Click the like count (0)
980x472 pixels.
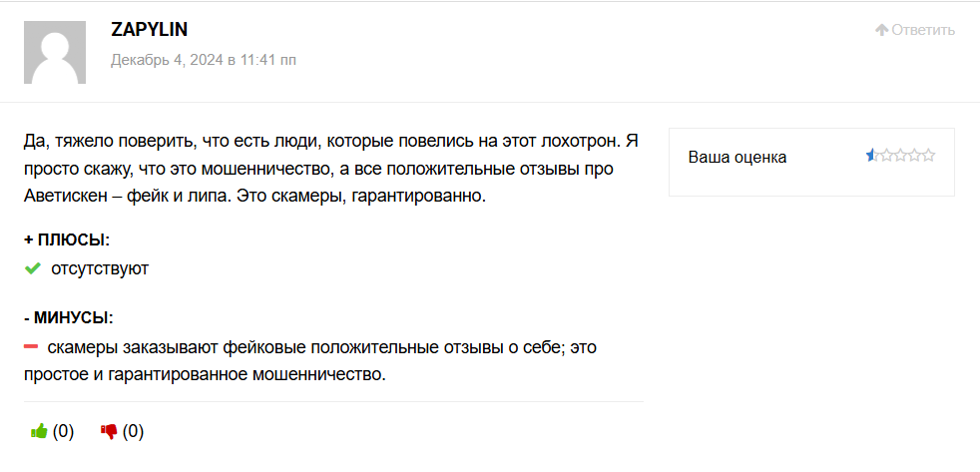(x=64, y=431)
